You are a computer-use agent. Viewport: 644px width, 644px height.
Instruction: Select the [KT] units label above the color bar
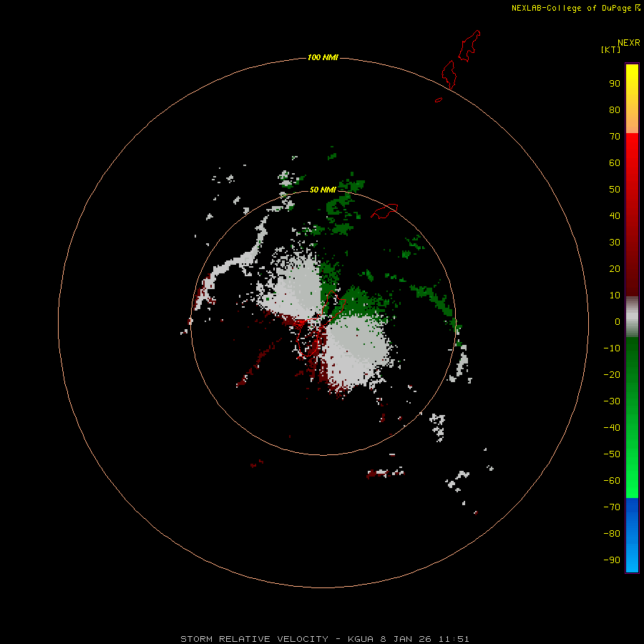(x=610, y=49)
